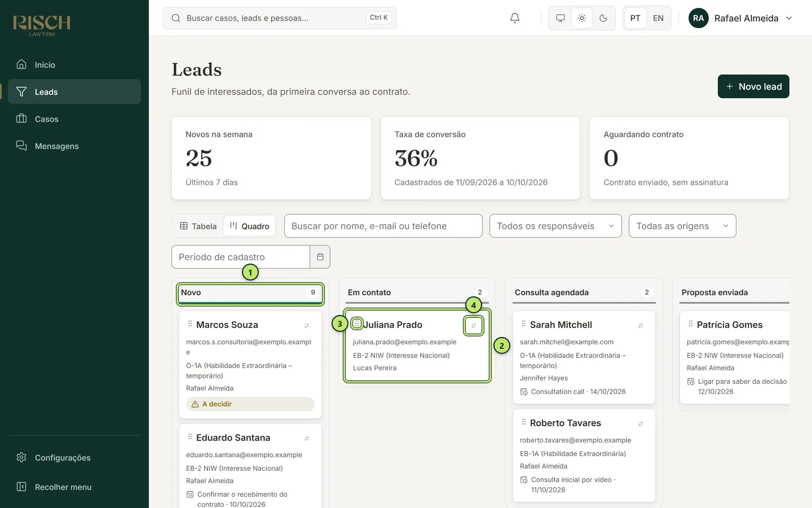Select the Em contato column header
This screenshot has height=508, width=812.
click(x=417, y=292)
